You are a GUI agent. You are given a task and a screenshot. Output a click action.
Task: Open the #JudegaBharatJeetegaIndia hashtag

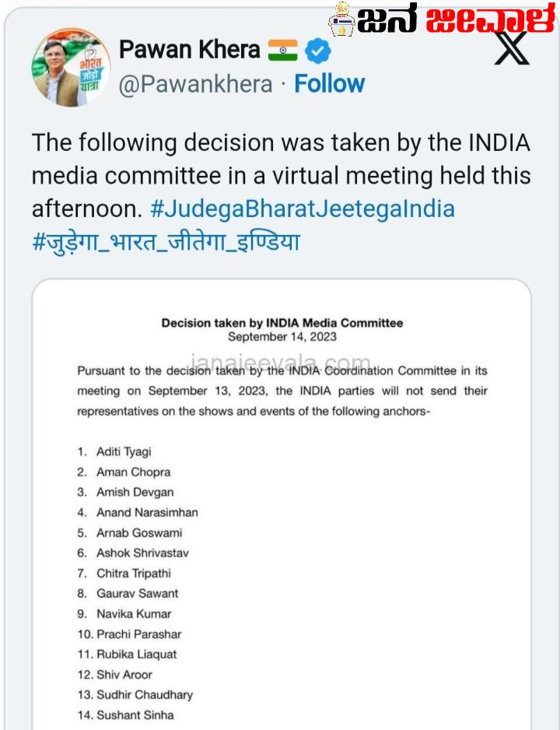(303, 209)
